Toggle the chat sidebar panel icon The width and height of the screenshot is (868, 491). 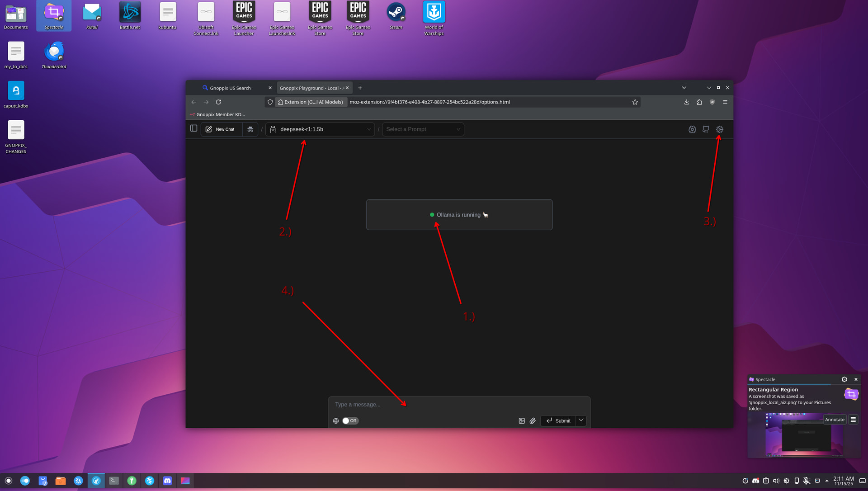pos(193,128)
